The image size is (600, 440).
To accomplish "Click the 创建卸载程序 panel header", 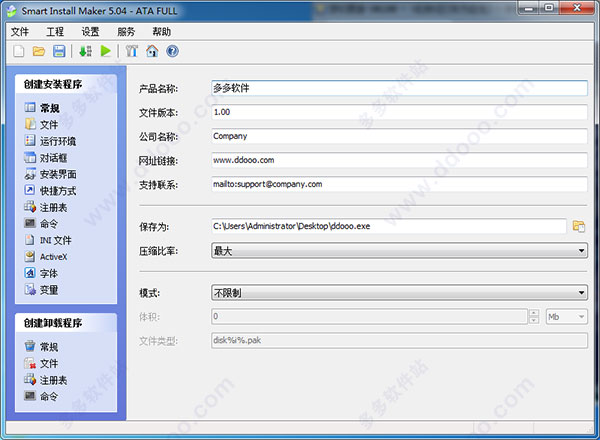I will [66, 323].
